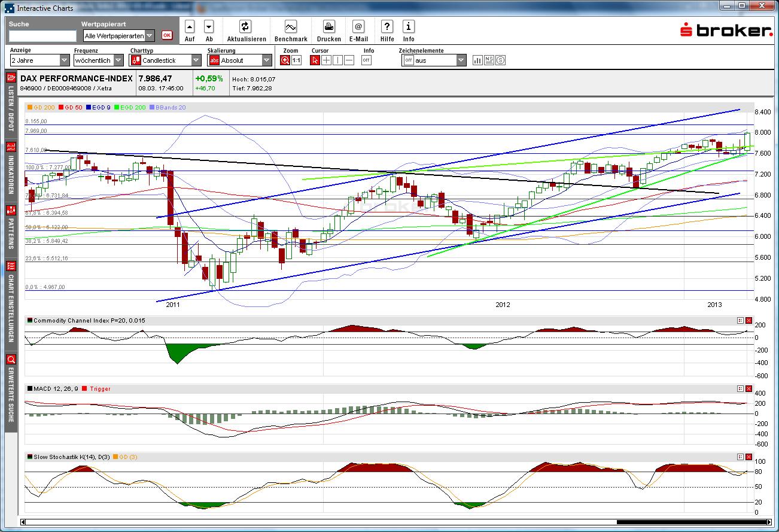Click the current price 7.986,47
The image size is (779, 532).
pos(155,78)
